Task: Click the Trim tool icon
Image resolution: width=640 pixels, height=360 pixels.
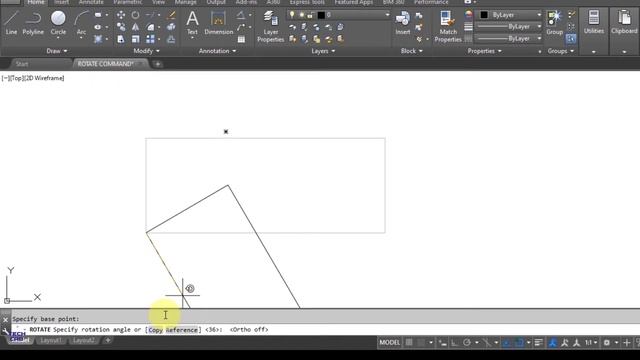Action: (x=150, y=15)
